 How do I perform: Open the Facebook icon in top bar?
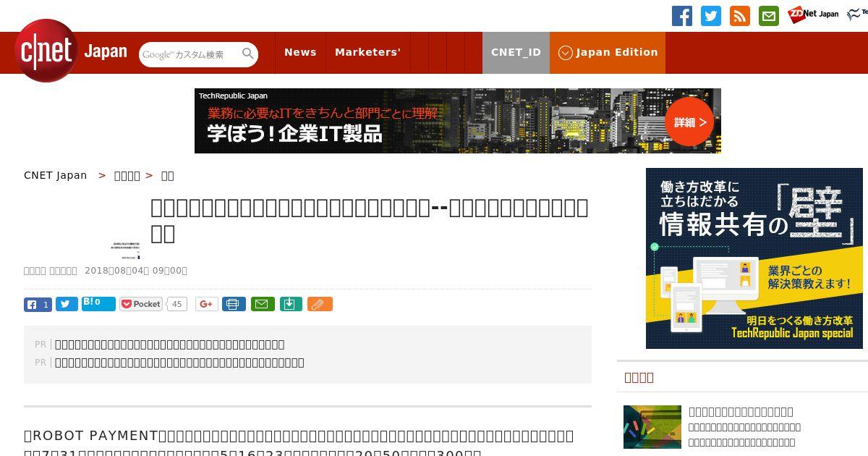click(682, 16)
